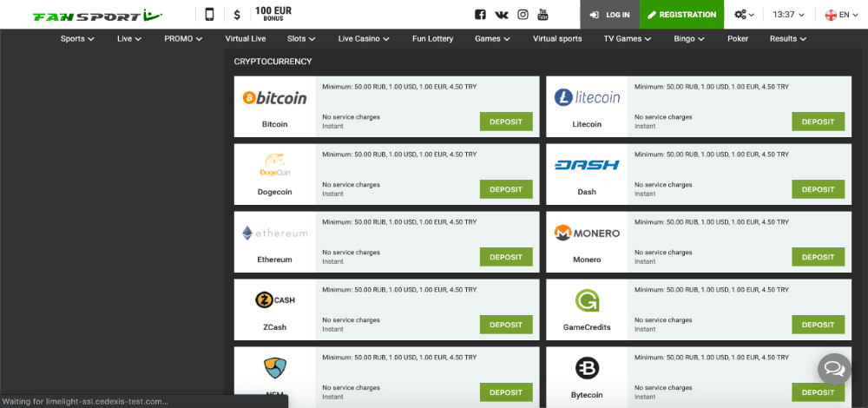Deposit with Litecoin
Image resolution: width=868 pixels, height=408 pixels.
[819, 122]
